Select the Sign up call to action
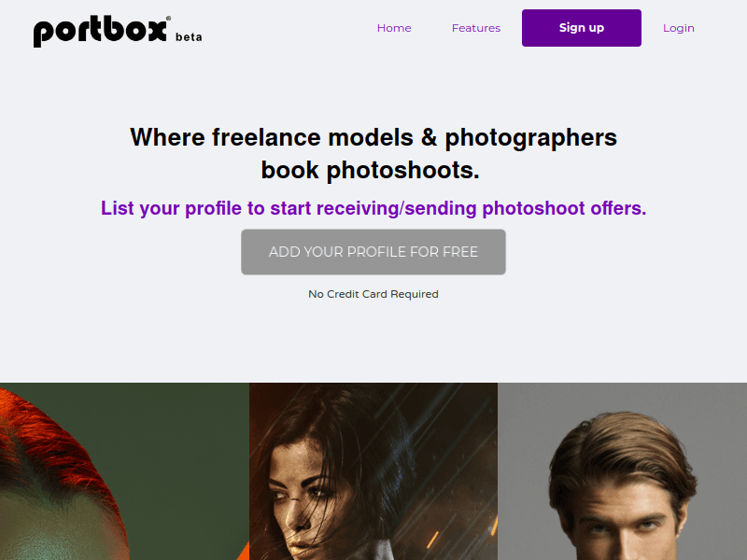The height and width of the screenshot is (560, 747). point(581,28)
